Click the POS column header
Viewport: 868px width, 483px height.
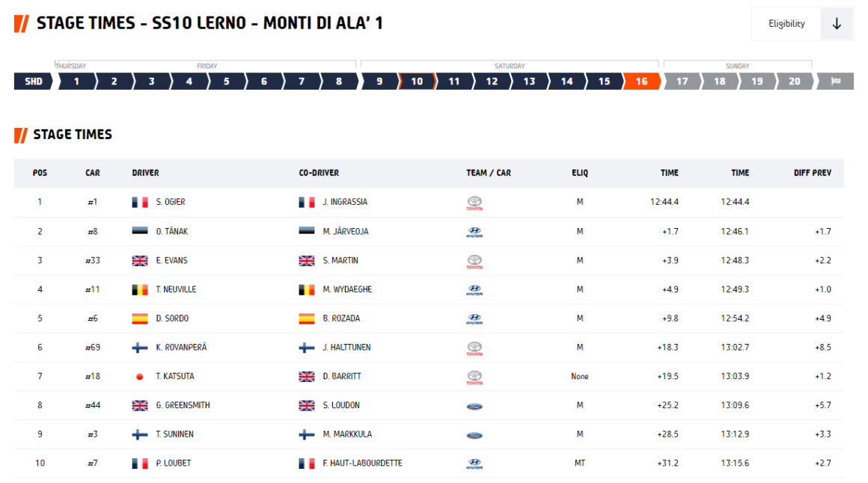point(40,173)
